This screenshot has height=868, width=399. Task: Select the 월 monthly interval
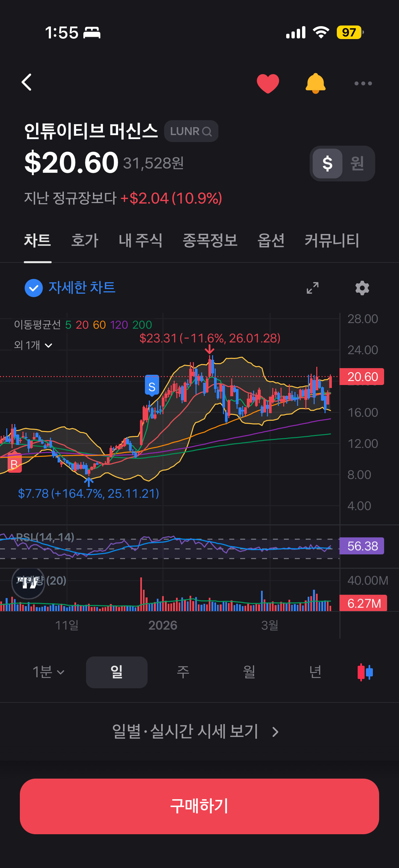(x=249, y=672)
